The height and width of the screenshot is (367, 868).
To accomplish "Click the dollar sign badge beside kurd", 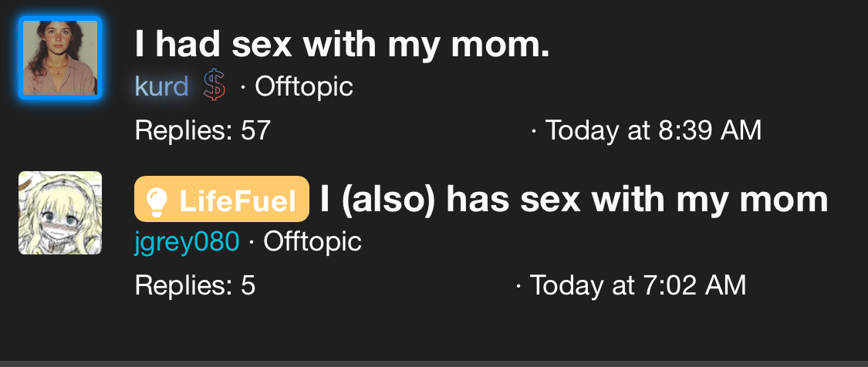I will (214, 86).
